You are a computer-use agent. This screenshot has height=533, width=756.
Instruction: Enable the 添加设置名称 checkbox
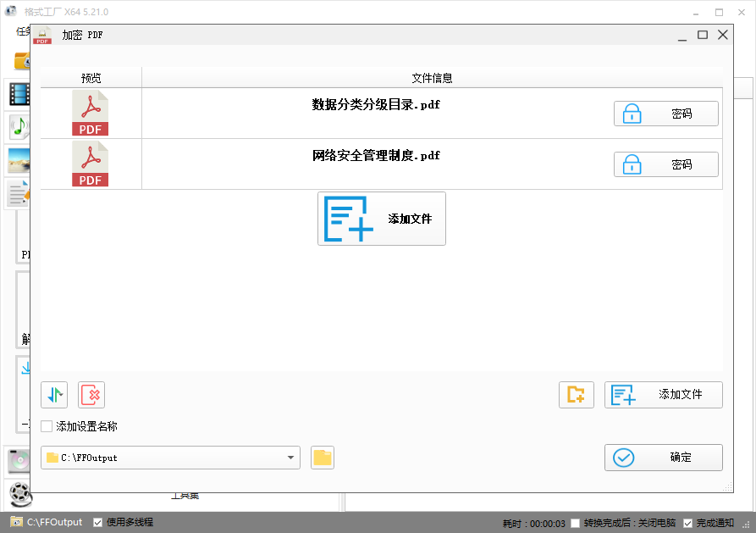47,426
